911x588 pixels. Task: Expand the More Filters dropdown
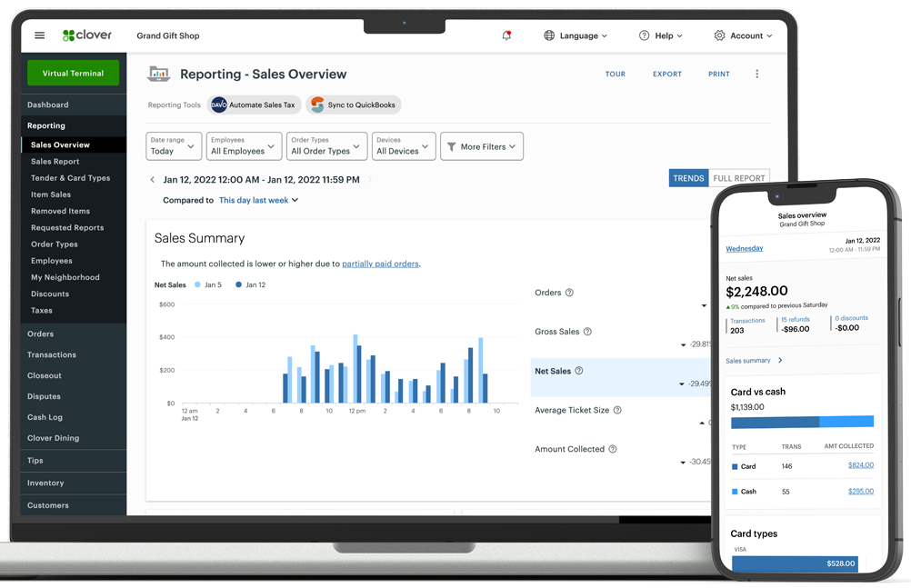tap(482, 145)
